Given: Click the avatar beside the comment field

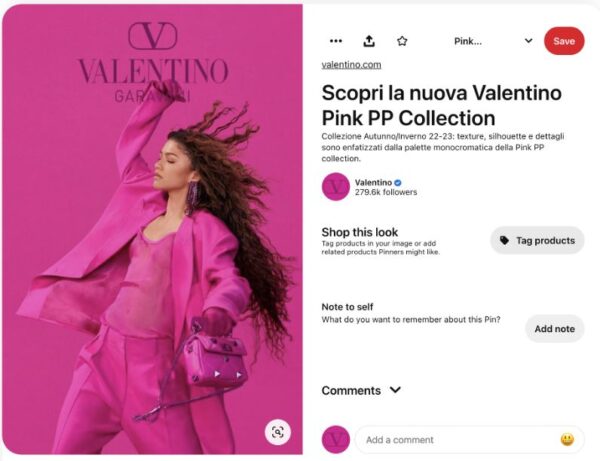Looking at the screenshot, I should point(336,440).
